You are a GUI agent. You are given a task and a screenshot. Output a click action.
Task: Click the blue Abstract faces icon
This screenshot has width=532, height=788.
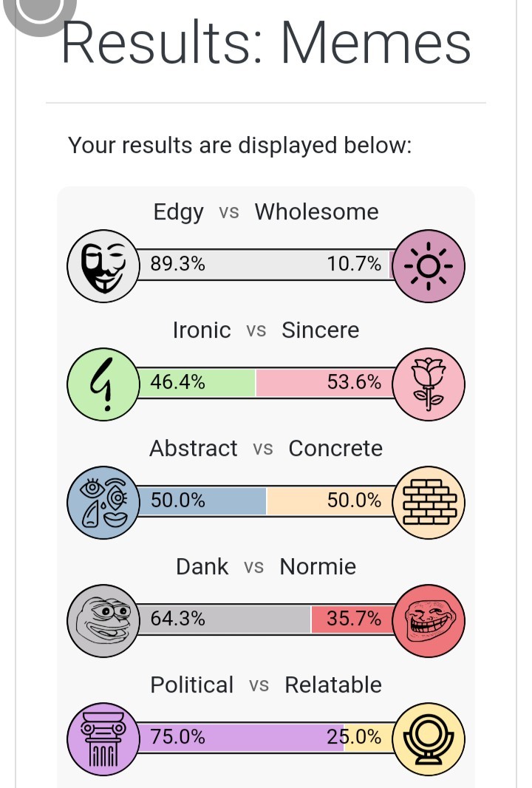tap(103, 501)
